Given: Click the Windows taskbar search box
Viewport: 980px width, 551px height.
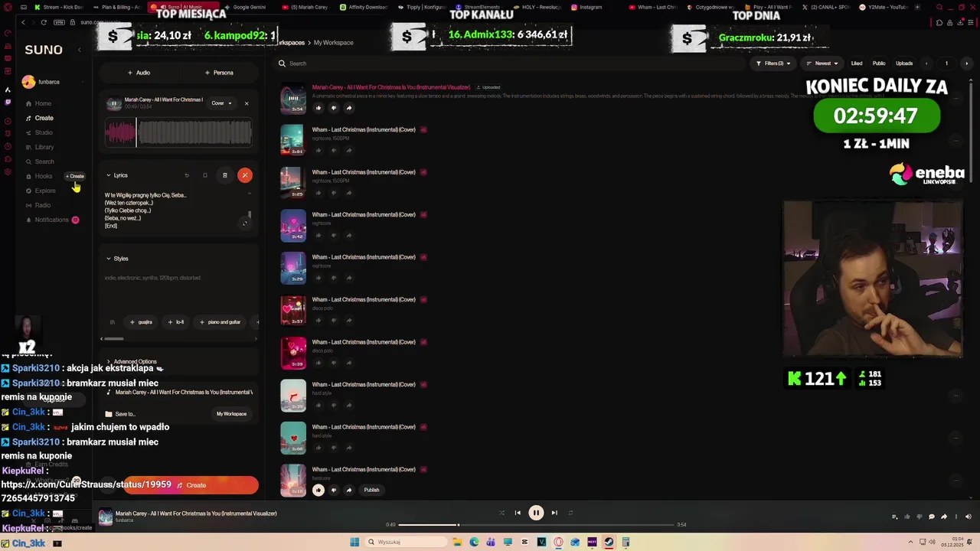Looking at the screenshot, I should [406, 542].
